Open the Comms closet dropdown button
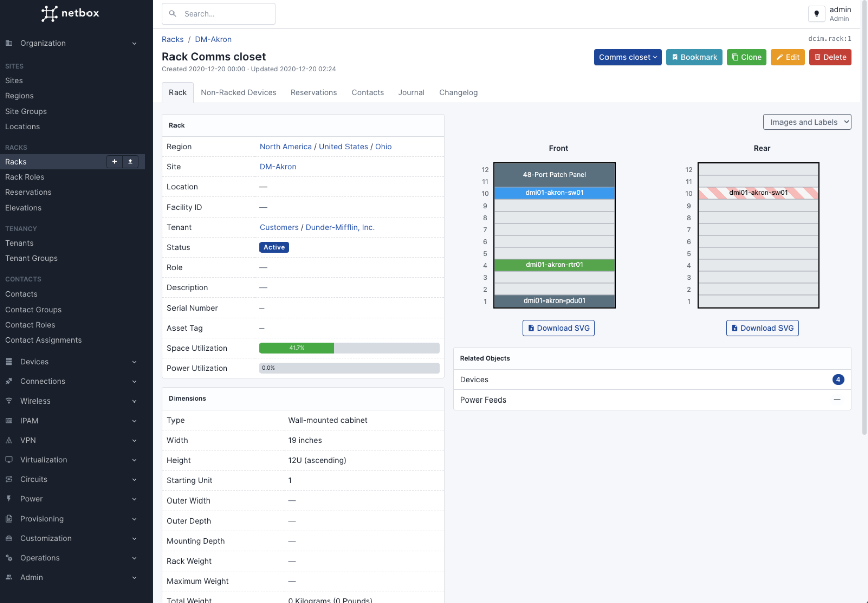Screen dimensions: 868x603 click(x=628, y=57)
